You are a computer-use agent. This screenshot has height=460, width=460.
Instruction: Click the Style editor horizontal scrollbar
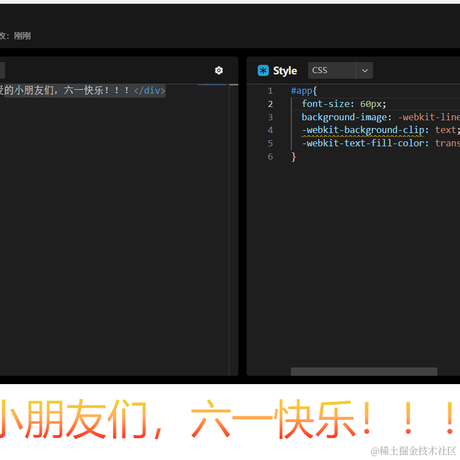pyautogui.click(x=364, y=371)
